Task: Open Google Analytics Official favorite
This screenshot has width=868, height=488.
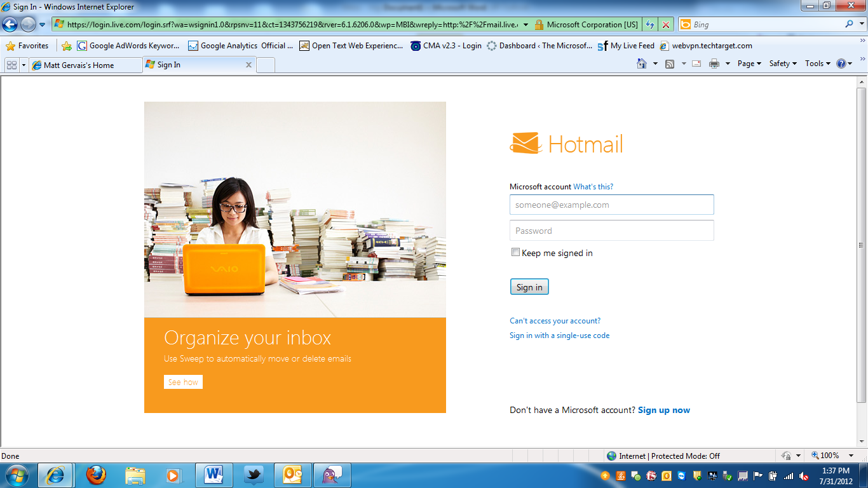Action: (x=241, y=46)
